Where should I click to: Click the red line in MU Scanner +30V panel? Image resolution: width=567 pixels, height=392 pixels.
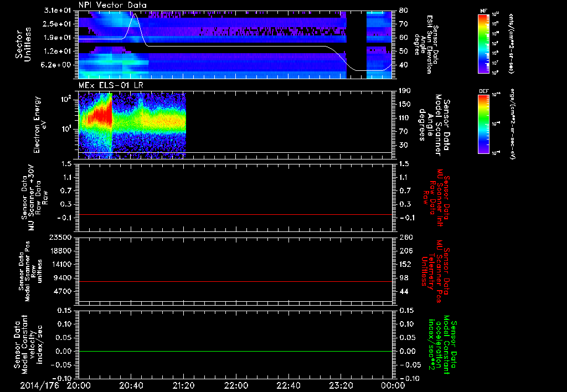point(235,214)
